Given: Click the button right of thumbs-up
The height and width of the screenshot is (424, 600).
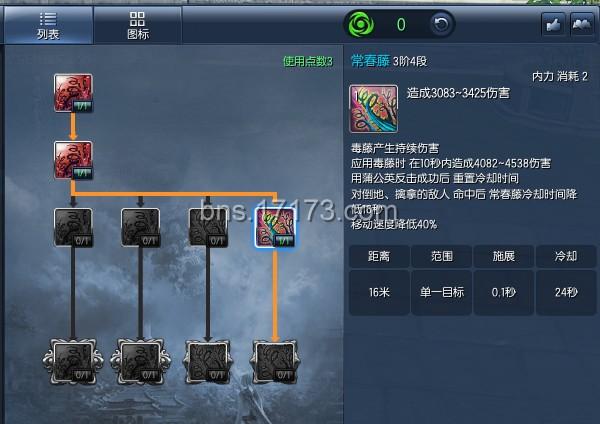Looking at the screenshot, I should (582, 24).
